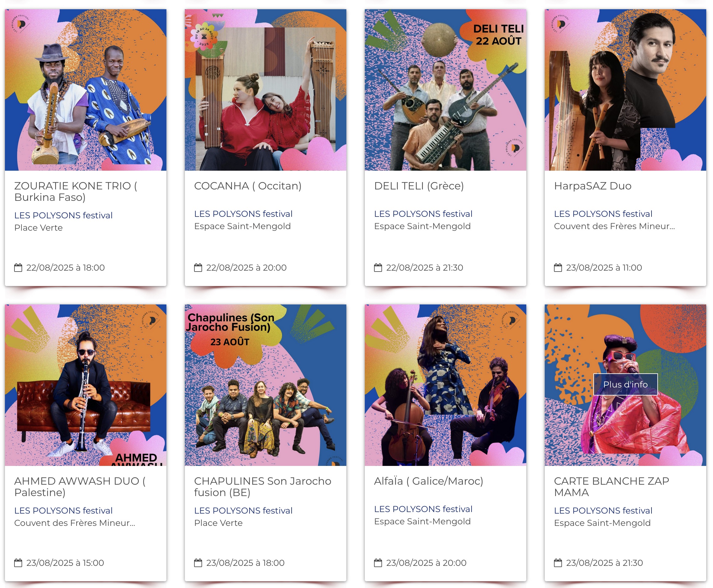713x588 pixels.
Task: Select the Deli Teli 22 Août poster
Action: [445, 90]
